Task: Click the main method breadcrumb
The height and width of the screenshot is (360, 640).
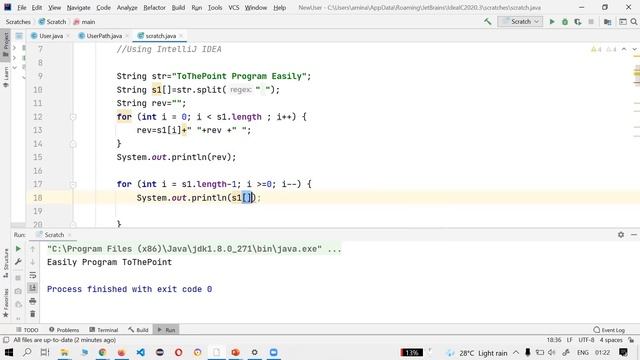Action: (x=84, y=22)
